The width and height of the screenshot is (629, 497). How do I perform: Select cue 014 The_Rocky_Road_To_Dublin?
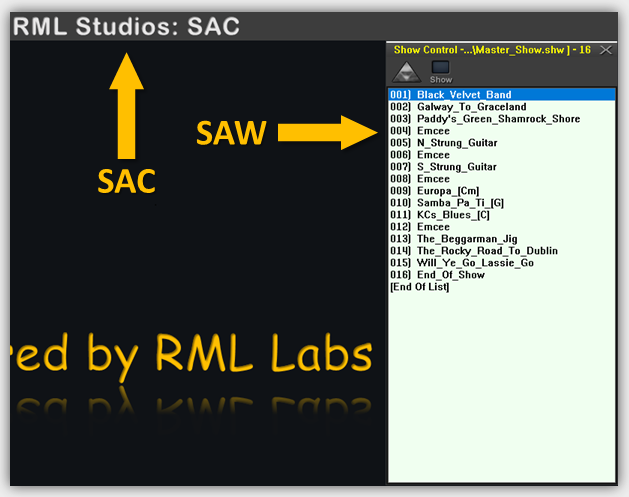coord(473,251)
